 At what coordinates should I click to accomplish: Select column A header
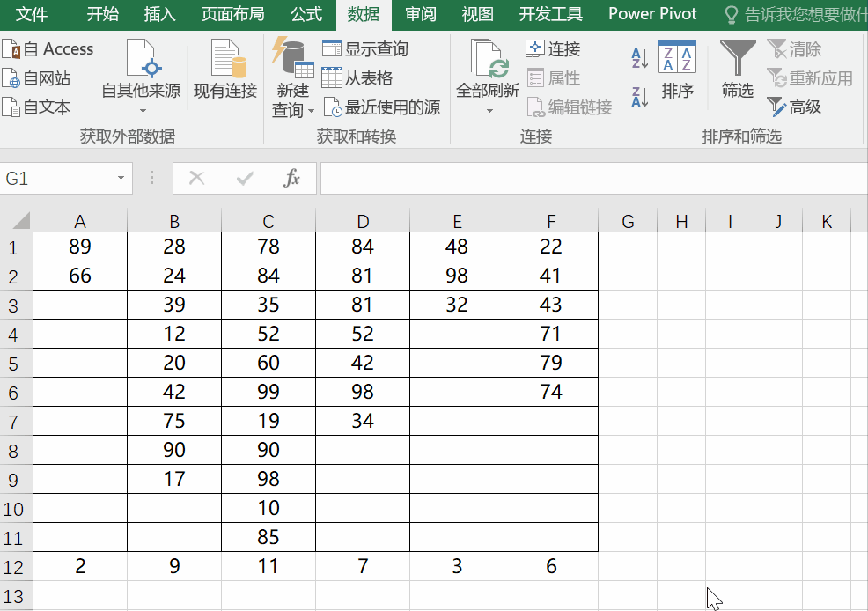pos(80,221)
